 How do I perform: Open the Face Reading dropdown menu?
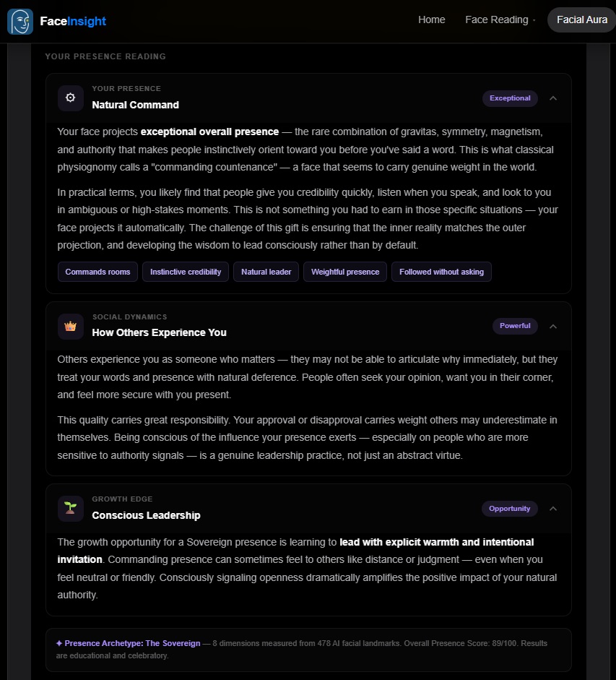click(x=500, y=20)
